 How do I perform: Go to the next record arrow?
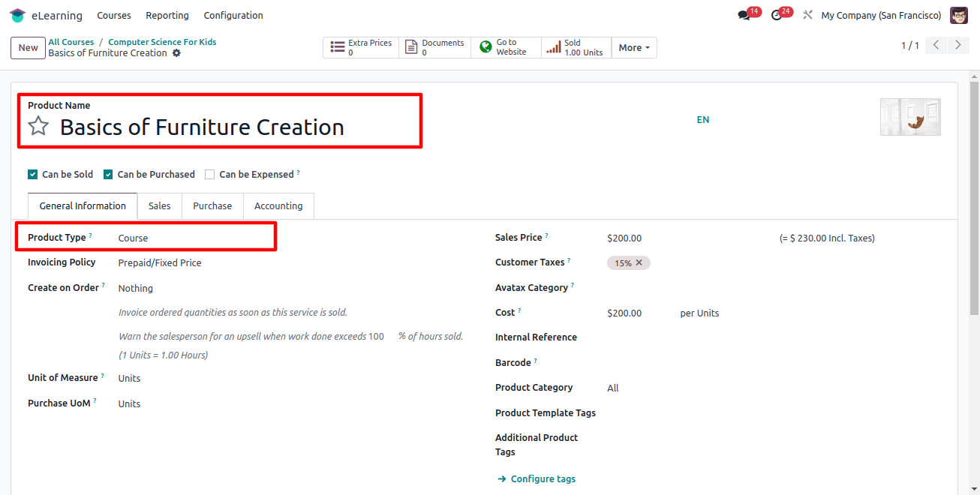pyautogui.click(x=958, y=45)
